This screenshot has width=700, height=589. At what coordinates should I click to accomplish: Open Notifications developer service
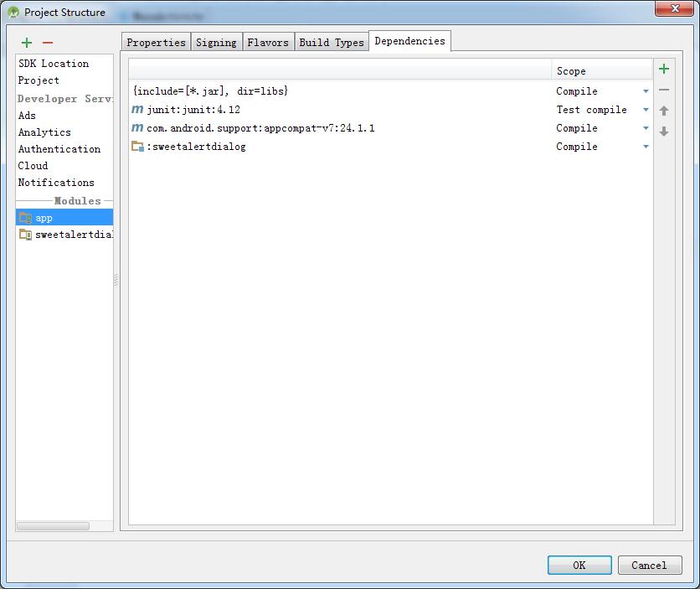56,182
